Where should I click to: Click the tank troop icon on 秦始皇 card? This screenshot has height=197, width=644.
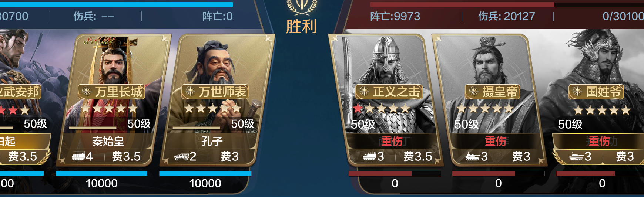(x=78, y=156)
